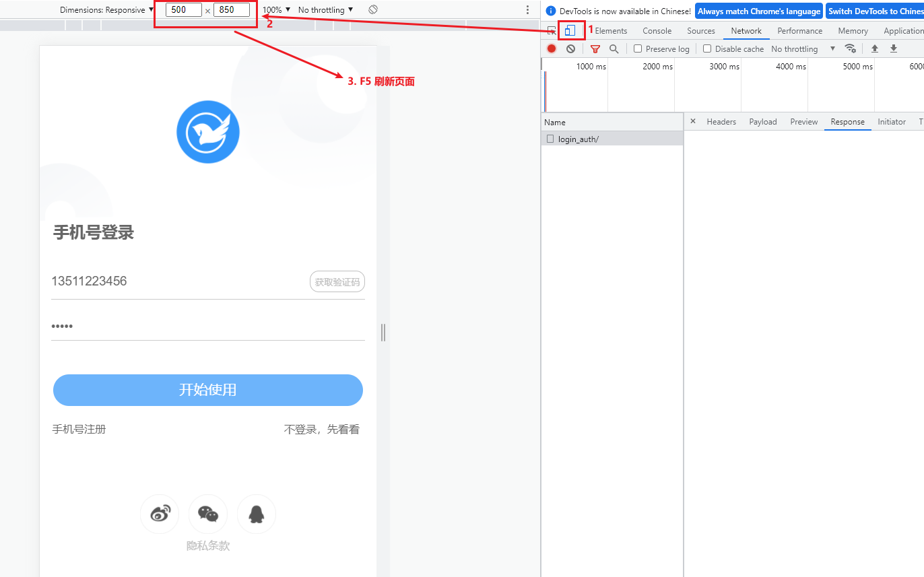The width and height of the screenshot is (924, 577).
Task: Close the request details pane
Action: [693, 121]
